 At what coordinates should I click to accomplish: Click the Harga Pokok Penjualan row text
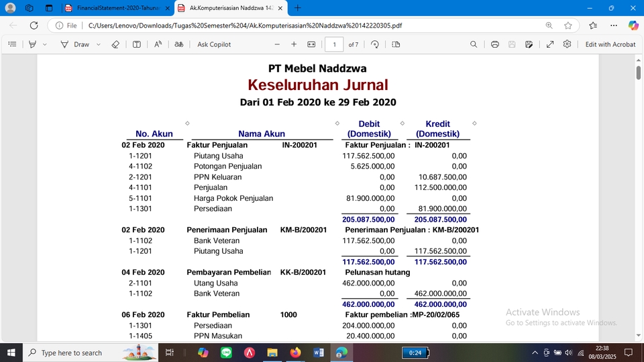coord(233,198)
